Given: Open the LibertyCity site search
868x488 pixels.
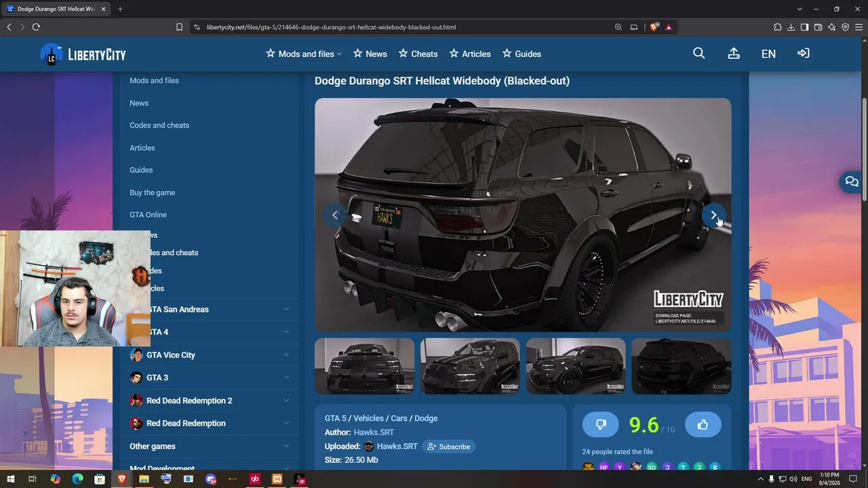Looking at the screenshot, I should [699, 54].
